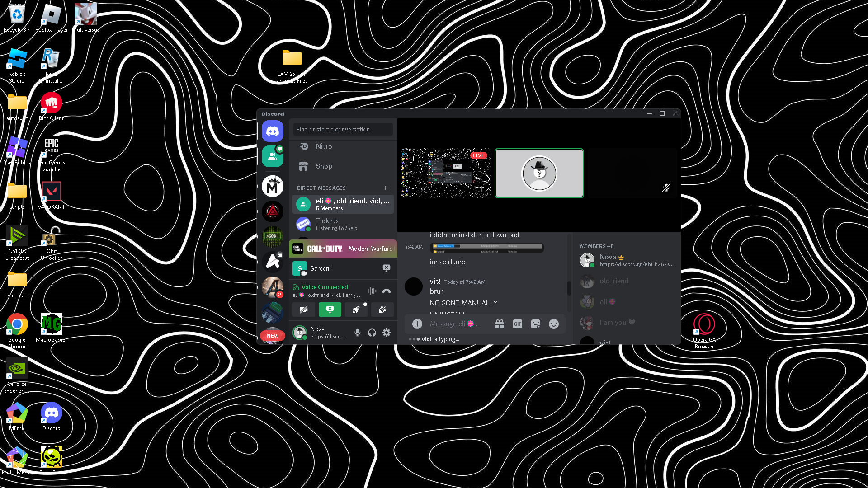
Task: Toggle deafen headphones button
Action: pos(372,333)
